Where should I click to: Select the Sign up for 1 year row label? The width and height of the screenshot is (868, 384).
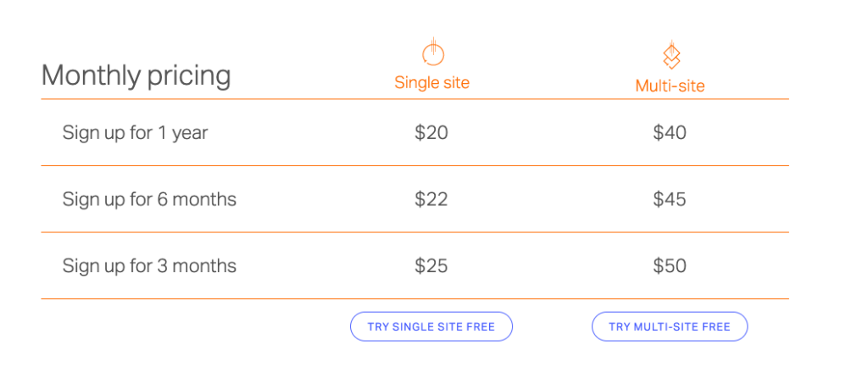(135, 133)
